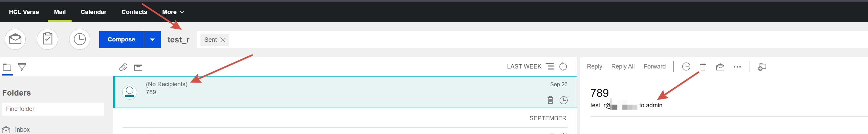868x134 pixels.
Task: Click the add-to-folder icon in reading pane
Action: [x=762, y=67]
